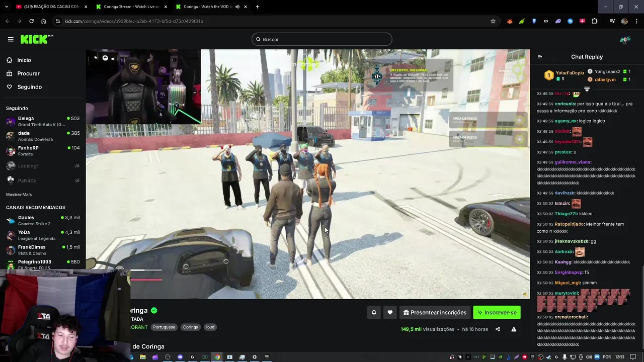
Task: Open the MetaMask fox extension
Action: [x=510, y=21]
